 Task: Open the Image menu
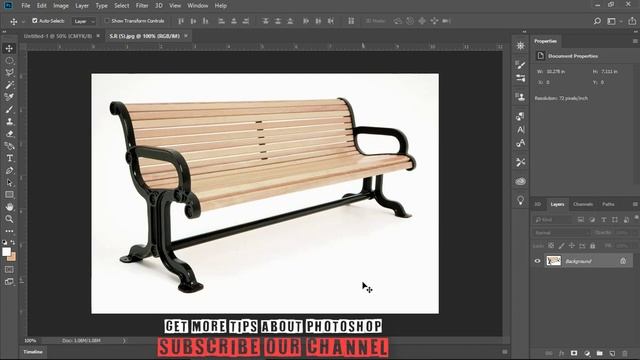point(61,6)
